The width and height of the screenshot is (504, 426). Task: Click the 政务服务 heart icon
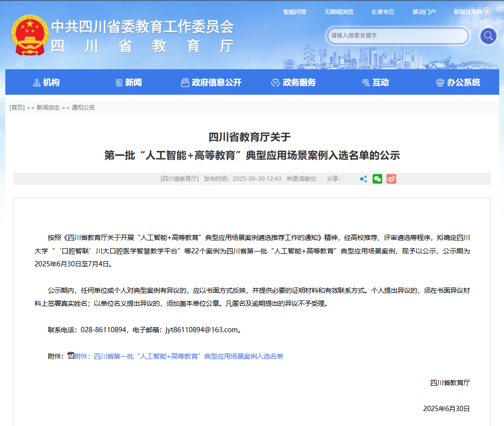pos(275,83)
